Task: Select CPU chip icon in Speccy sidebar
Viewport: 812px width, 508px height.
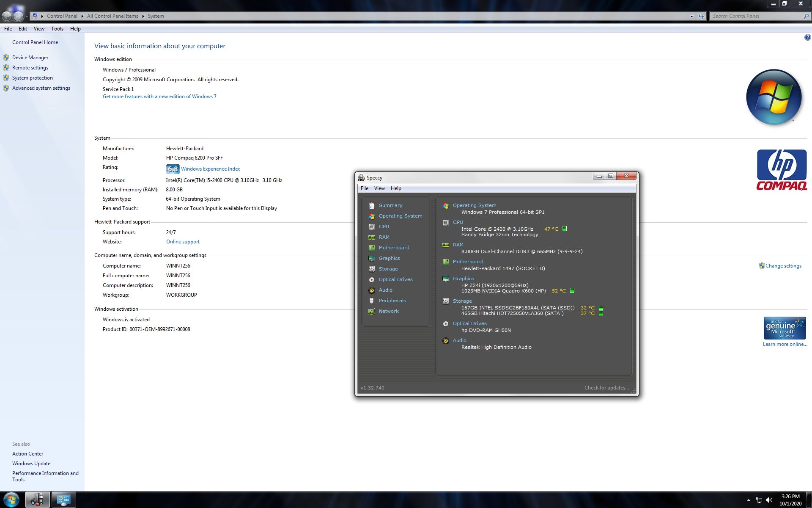Action: pos(371,226)
